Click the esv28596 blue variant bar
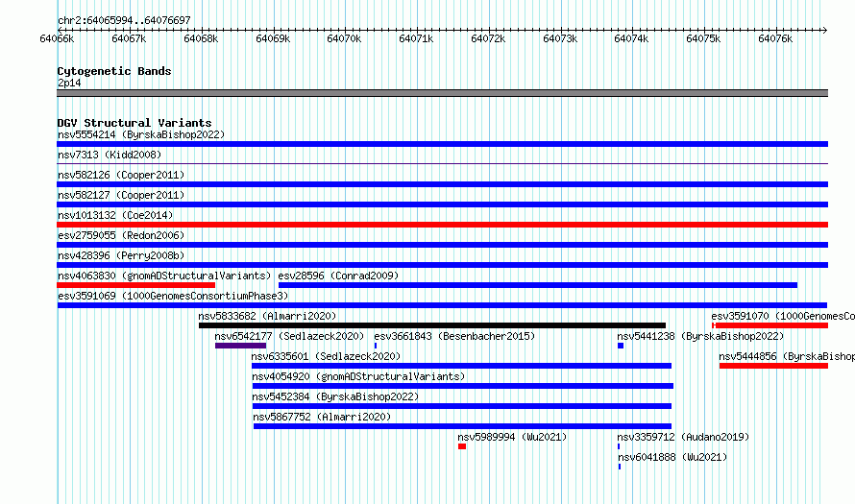Screen dimensions: 855x504 [x=538, y=285]
